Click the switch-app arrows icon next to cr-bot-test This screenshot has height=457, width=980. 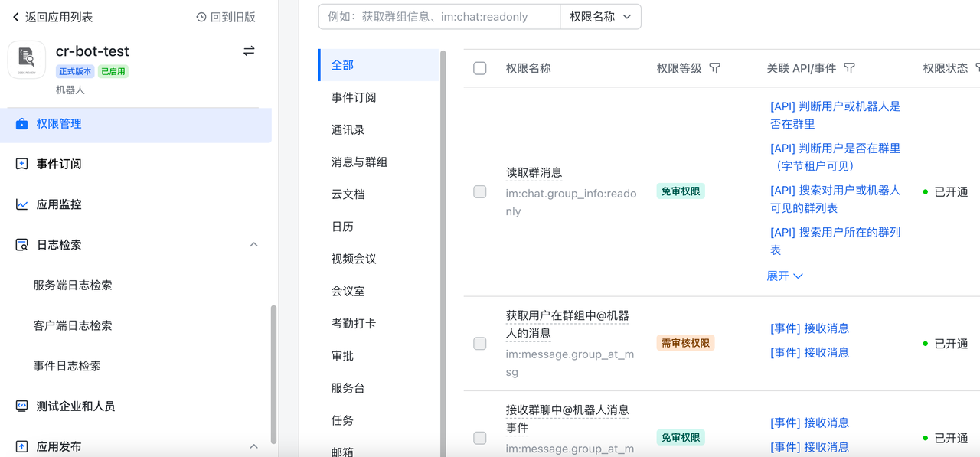pyautogui.click(x=249, y=51)
